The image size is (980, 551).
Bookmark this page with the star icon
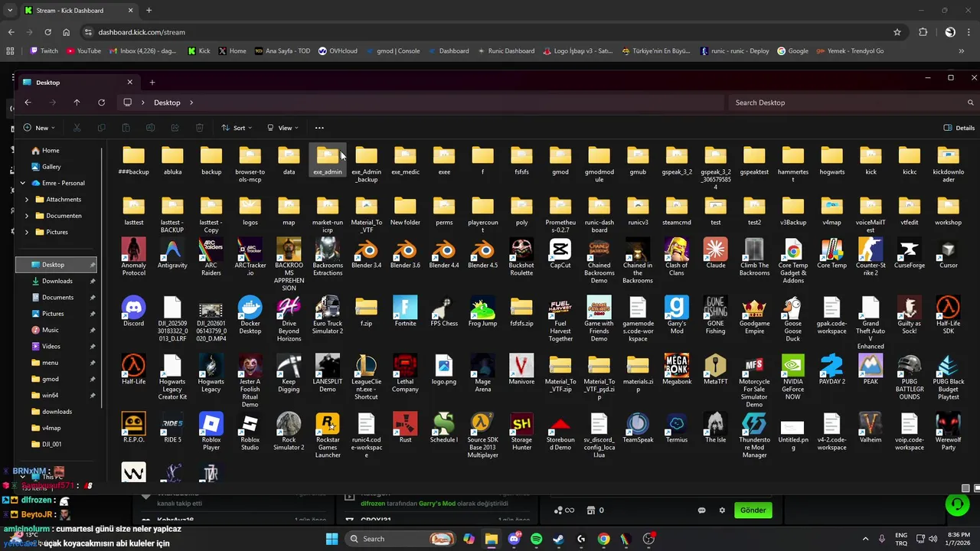pyautogui.click(x=897, y=32)
